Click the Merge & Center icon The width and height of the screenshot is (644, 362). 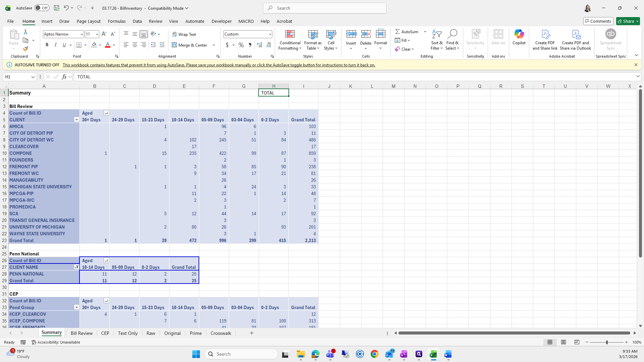pyautogui.click(x=174, y=45)
